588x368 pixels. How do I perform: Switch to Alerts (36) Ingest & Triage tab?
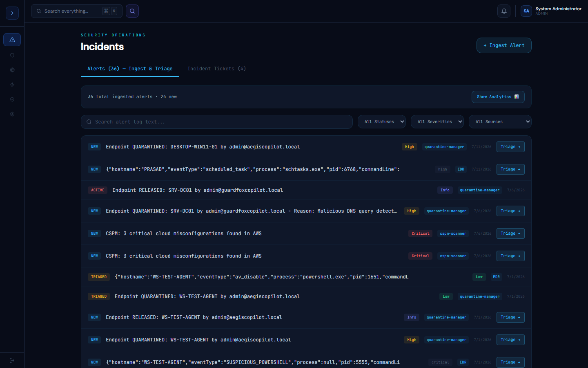click(x=130, y=69)
